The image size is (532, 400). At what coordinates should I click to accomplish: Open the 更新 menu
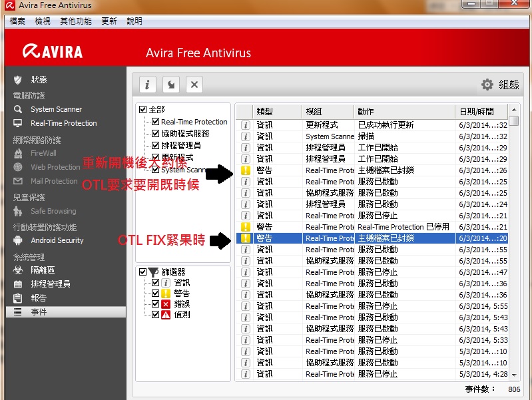point(109,21)
